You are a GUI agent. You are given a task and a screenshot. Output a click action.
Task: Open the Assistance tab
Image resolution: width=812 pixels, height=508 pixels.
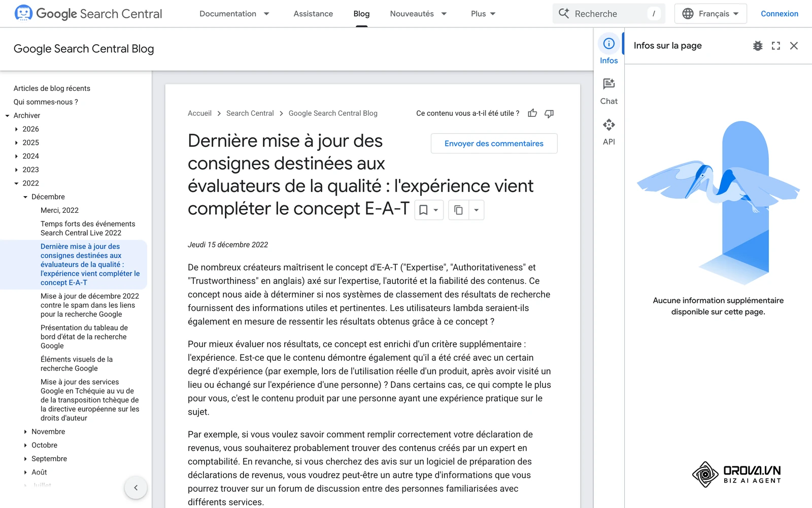(313, 14)
